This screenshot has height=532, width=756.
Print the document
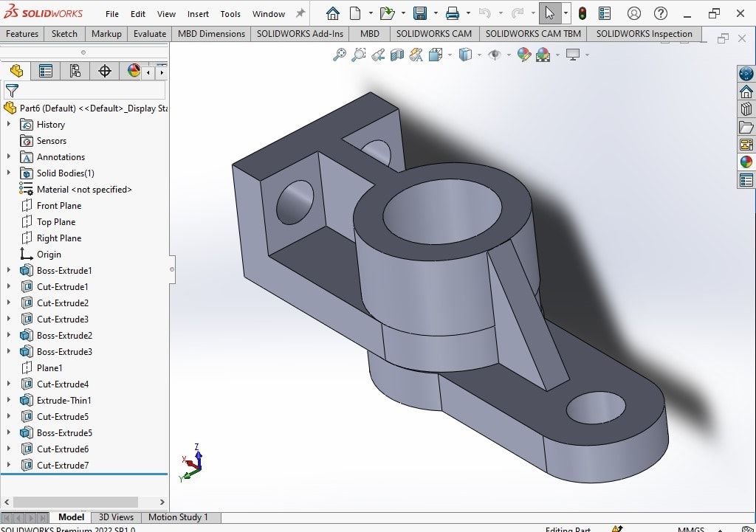point(453,13)
